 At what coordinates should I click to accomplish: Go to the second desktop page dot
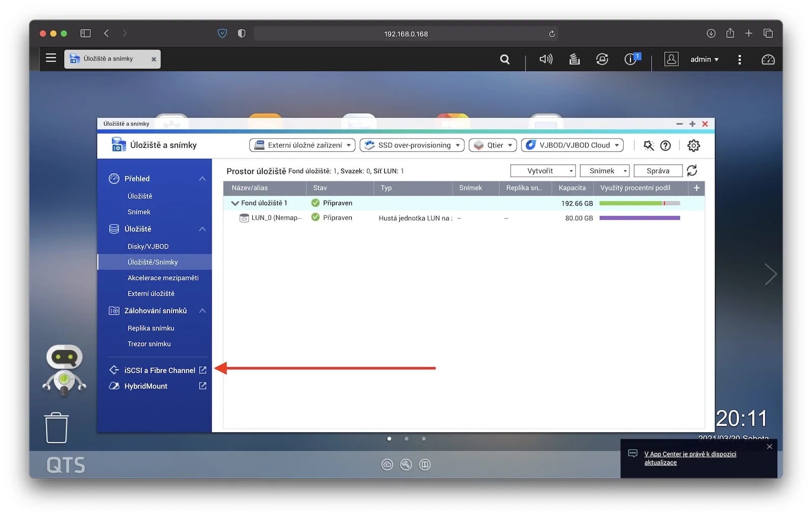coord(407,439)
